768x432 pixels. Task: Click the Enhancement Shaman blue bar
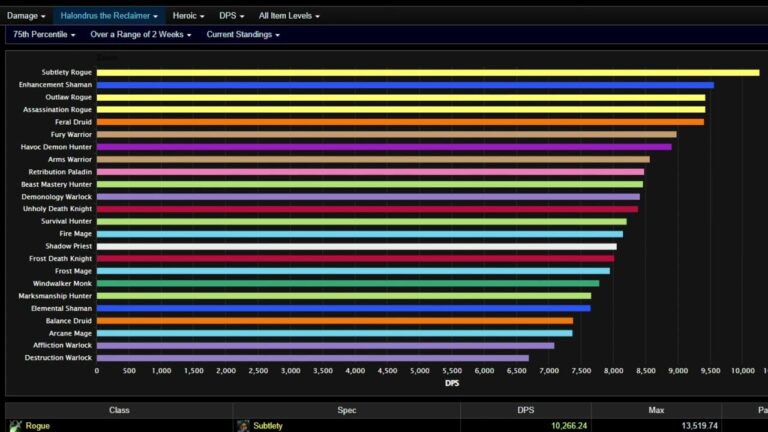(405, 85)
